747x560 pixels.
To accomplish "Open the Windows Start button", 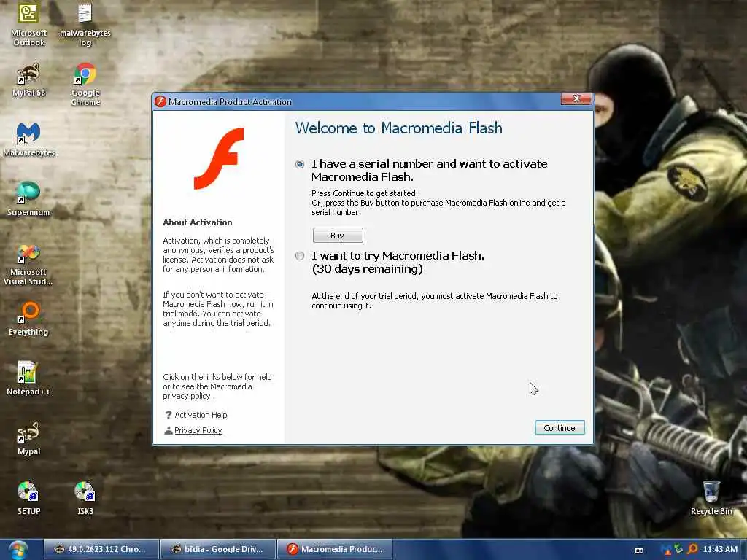I will pyautogui.click(x=18, y=550).
